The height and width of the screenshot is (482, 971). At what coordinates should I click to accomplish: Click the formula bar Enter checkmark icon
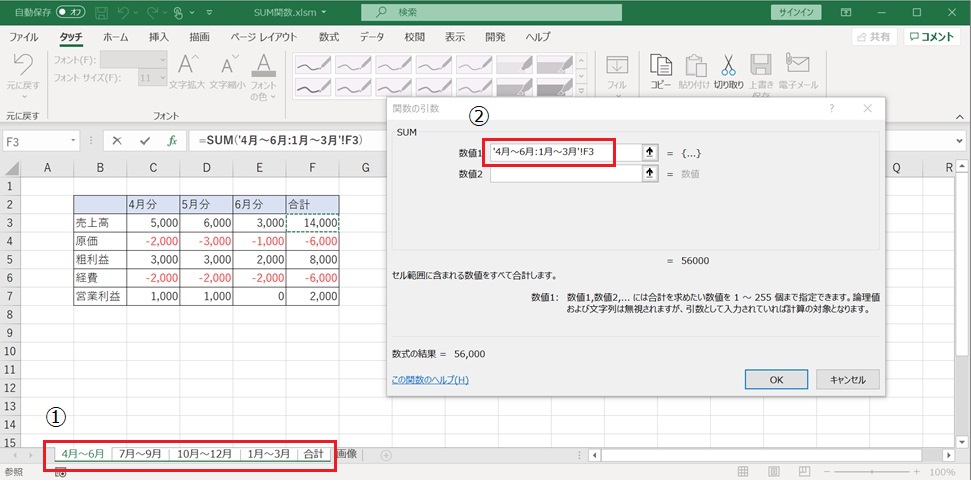tap(145, 141)
